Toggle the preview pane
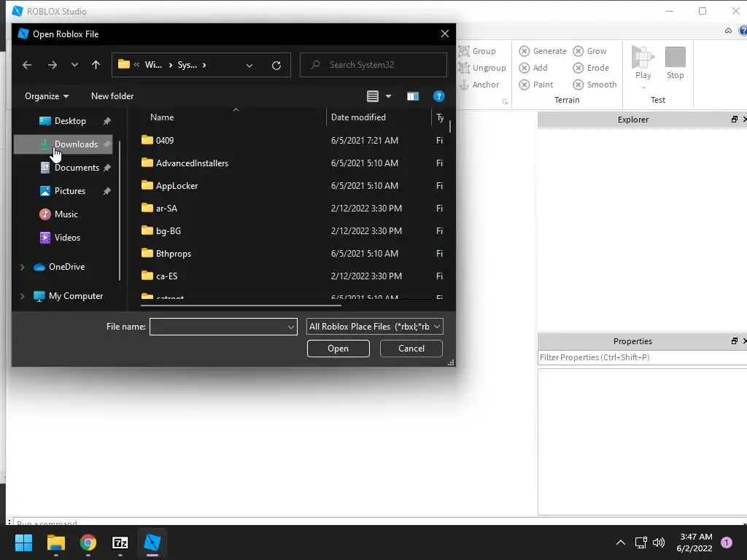747x560 pixels. coord(413,97)
